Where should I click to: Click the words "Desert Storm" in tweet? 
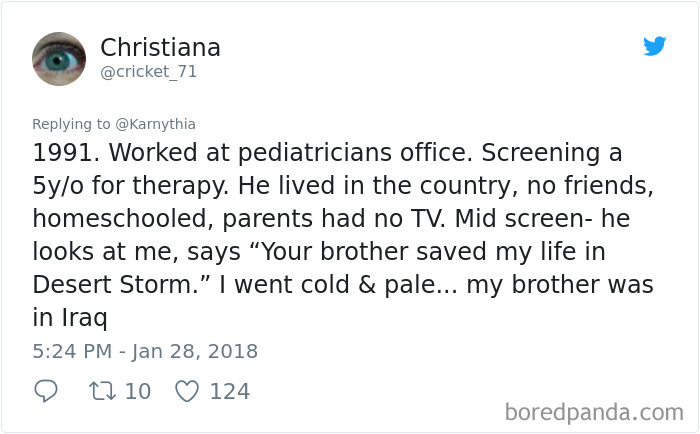click(x=115, y=284)
